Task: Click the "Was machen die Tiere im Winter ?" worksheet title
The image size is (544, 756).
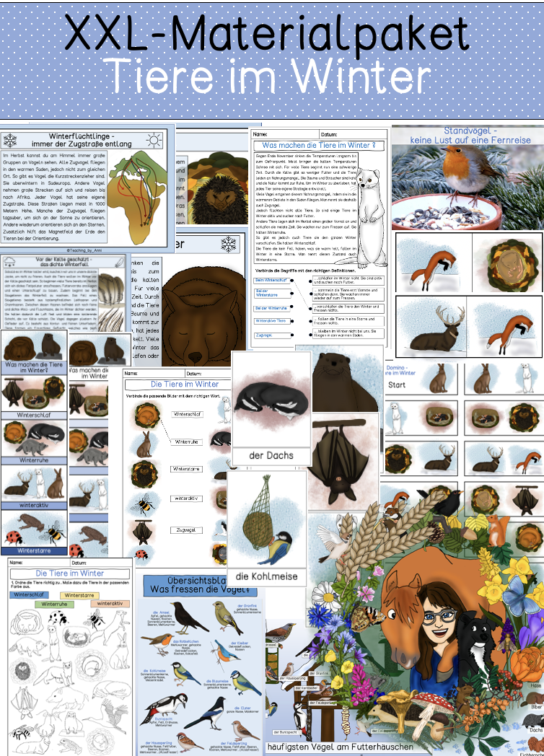Action: [319, 145]
